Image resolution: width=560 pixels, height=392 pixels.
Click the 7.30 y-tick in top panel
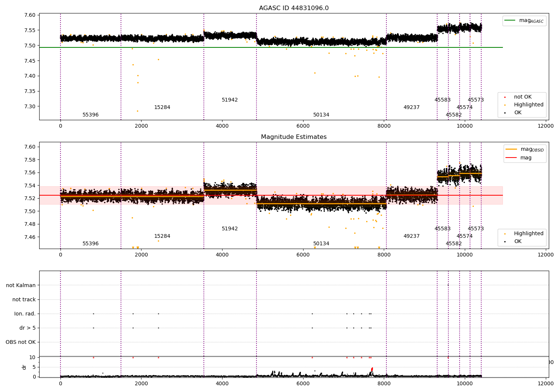(30, 106)
